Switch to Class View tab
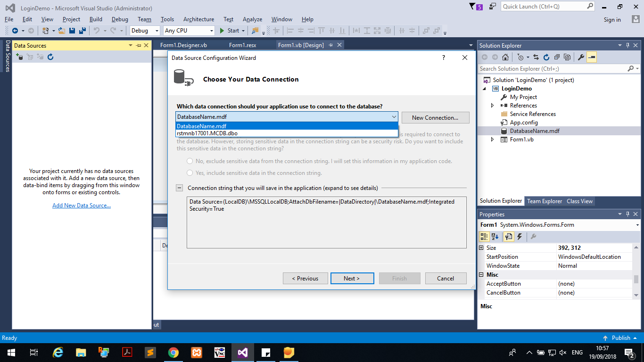The image size is (644, 362). click(579, 201)
